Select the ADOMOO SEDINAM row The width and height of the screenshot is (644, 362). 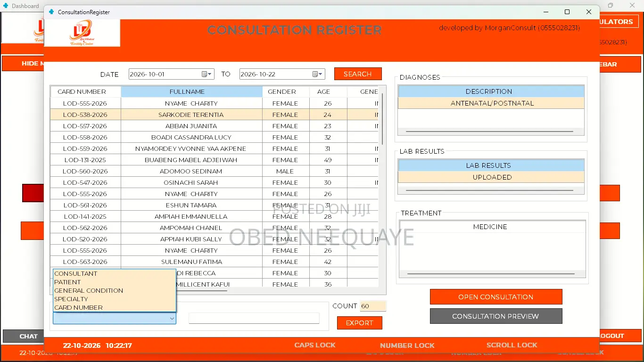coord(215,171)
